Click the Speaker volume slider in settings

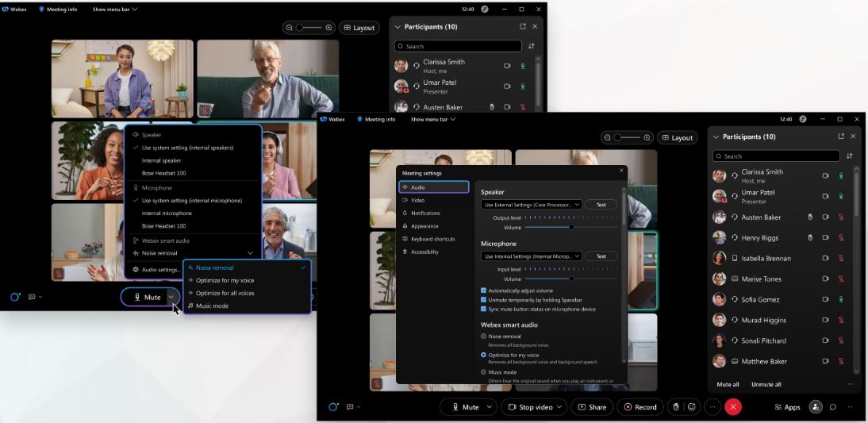[570, 227]
